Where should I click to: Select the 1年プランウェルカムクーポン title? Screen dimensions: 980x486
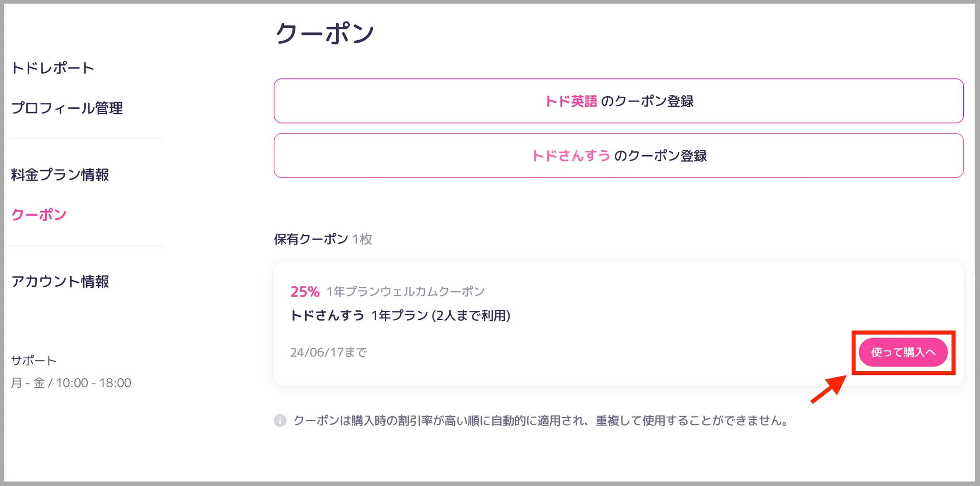[405, 292]
